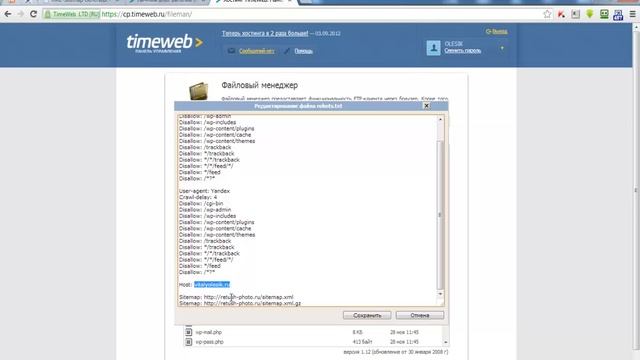Reload the page with the refresh icon
Image resolution: width=640 pixels, height=360 pixels.
(x=33, y=14)
